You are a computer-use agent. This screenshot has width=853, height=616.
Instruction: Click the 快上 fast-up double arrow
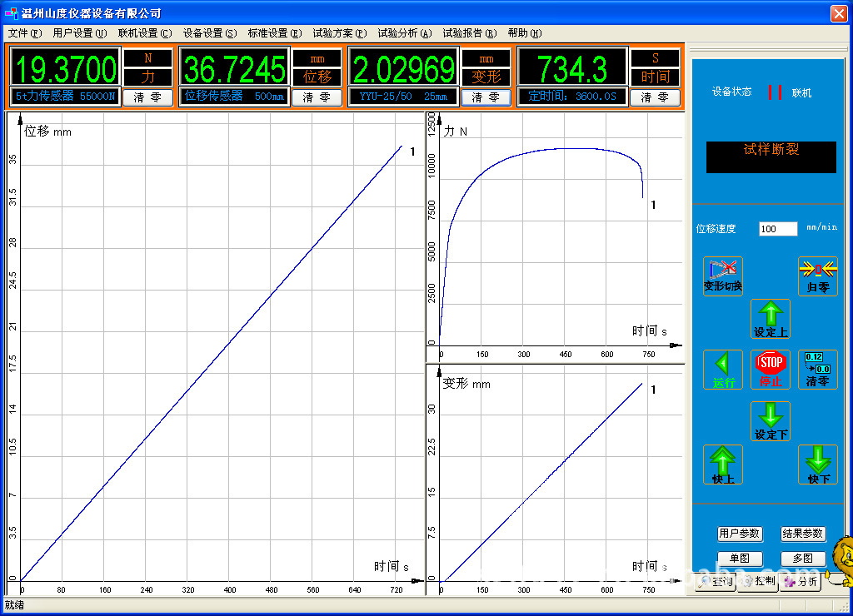point(722,464)
